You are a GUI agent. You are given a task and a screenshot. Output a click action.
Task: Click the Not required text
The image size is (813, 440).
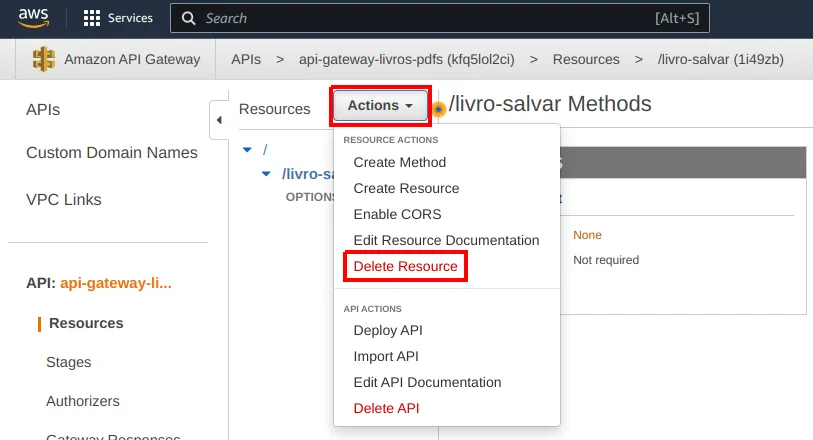[606, 260]
